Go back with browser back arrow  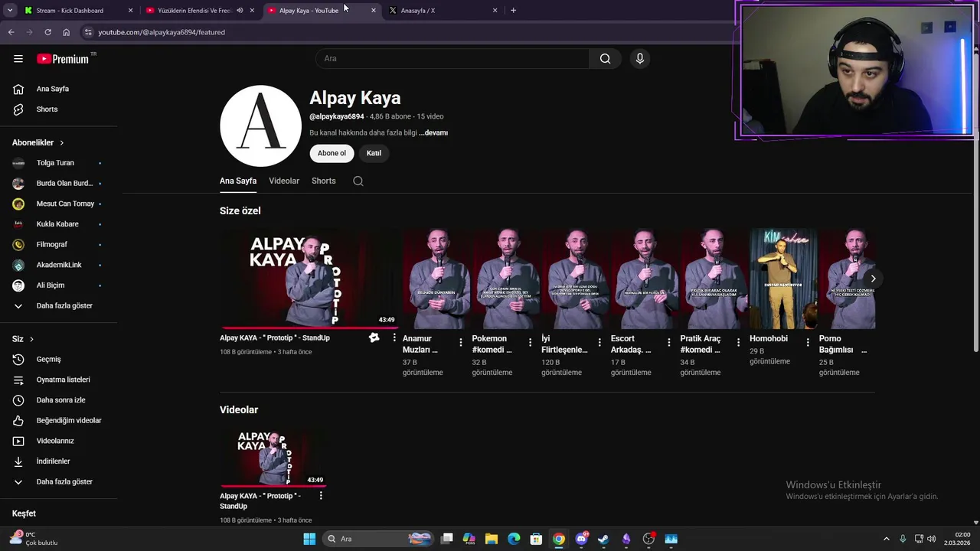point(11,32)
